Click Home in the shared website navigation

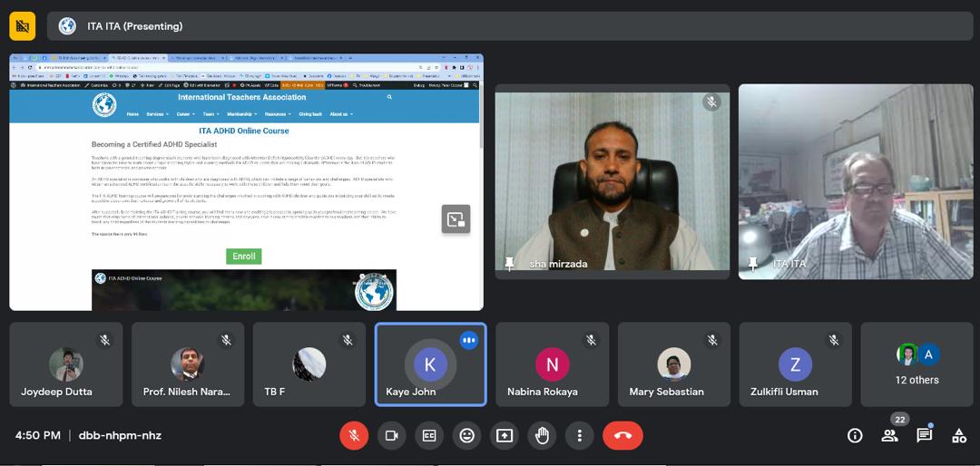click(132, 114)
